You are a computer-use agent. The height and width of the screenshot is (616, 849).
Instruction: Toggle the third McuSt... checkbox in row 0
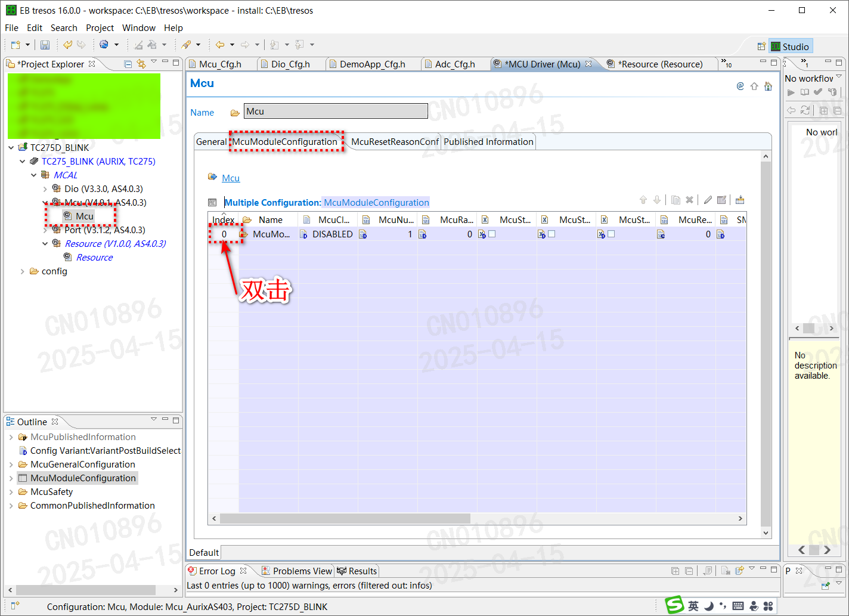611,234
